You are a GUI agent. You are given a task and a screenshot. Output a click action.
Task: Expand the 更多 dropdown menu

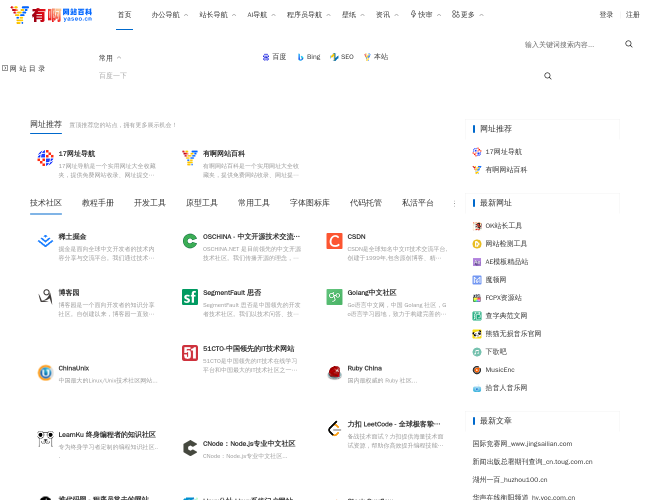(468, 15)
